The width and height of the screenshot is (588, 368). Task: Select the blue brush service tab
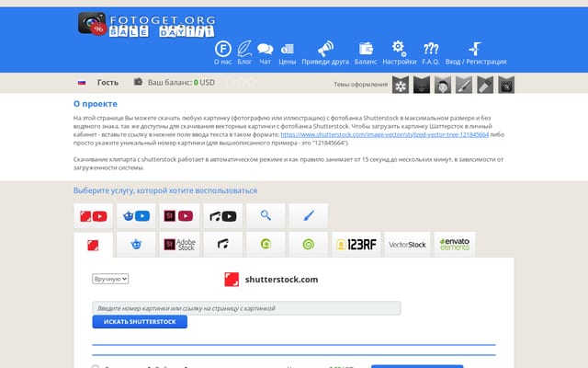point(309,216)
